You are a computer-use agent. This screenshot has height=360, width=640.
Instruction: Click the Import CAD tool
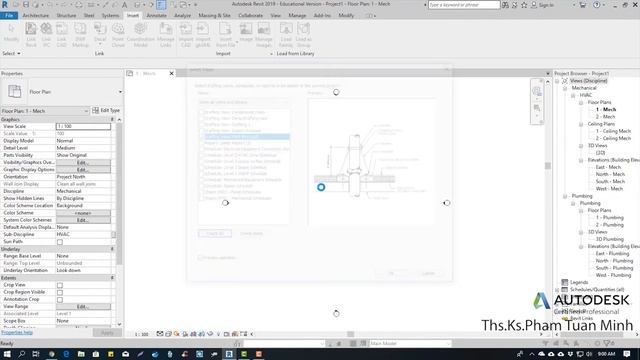(x=186, y=35)
